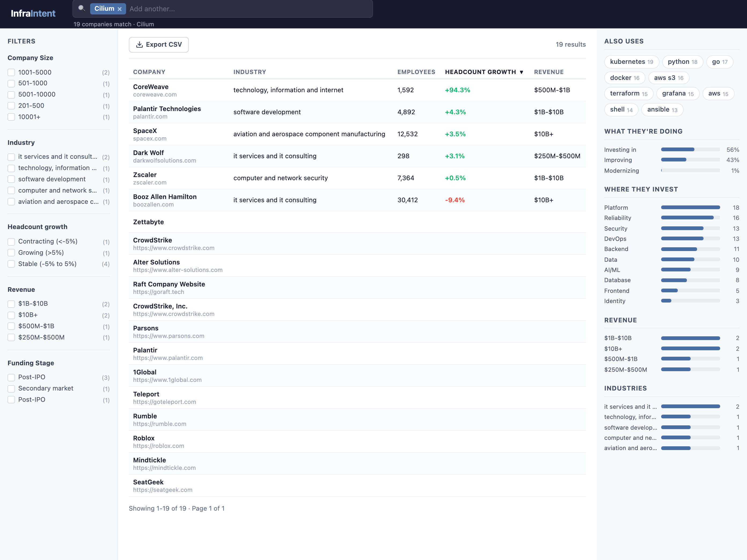747x560 pixels.
Task: Open search via the magnifier icon
Action: point(81,9)
